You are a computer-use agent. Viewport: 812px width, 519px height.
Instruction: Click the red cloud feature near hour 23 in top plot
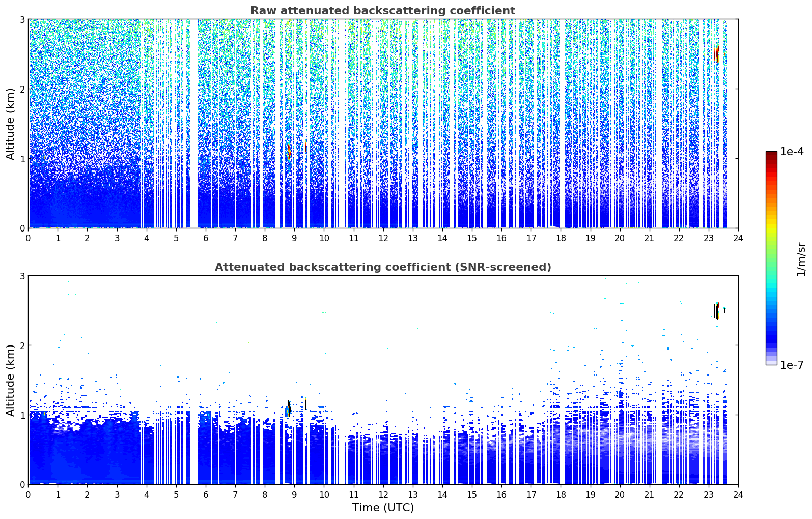tap(718, 52)
